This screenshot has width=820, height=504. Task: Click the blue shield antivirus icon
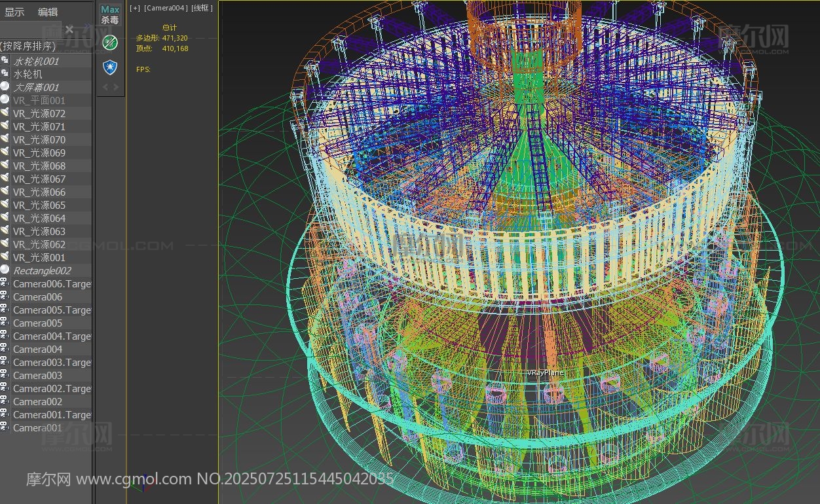[x=110, y=67]
